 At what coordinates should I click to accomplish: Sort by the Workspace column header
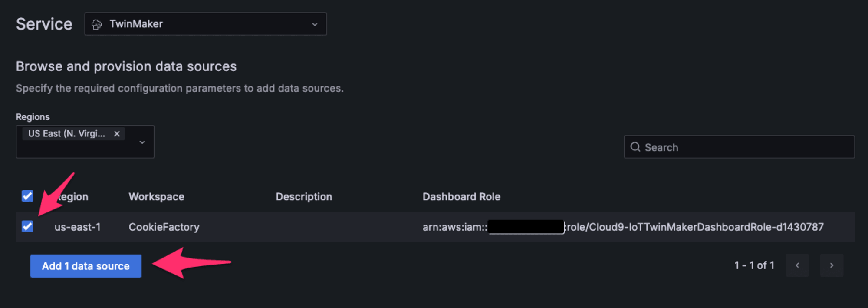pyautogui.click(x=156, y=197)
